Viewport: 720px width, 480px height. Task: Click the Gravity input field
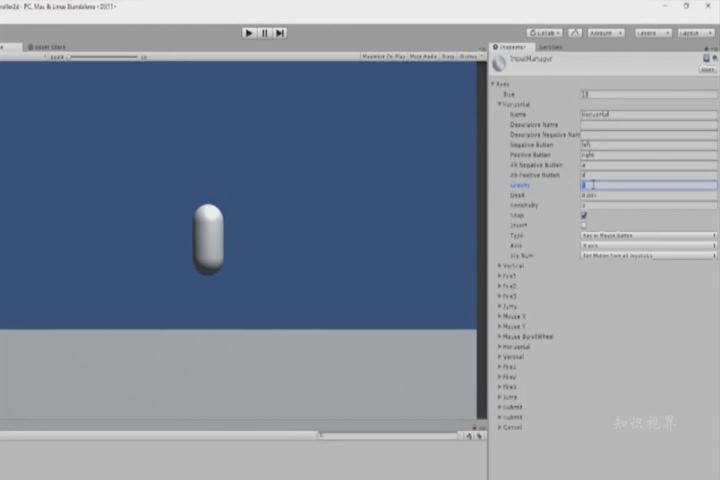coord(648,185)
